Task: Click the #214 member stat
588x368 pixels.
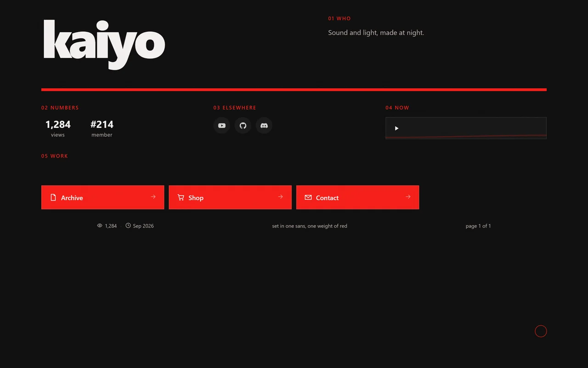Action: [102, 128]
